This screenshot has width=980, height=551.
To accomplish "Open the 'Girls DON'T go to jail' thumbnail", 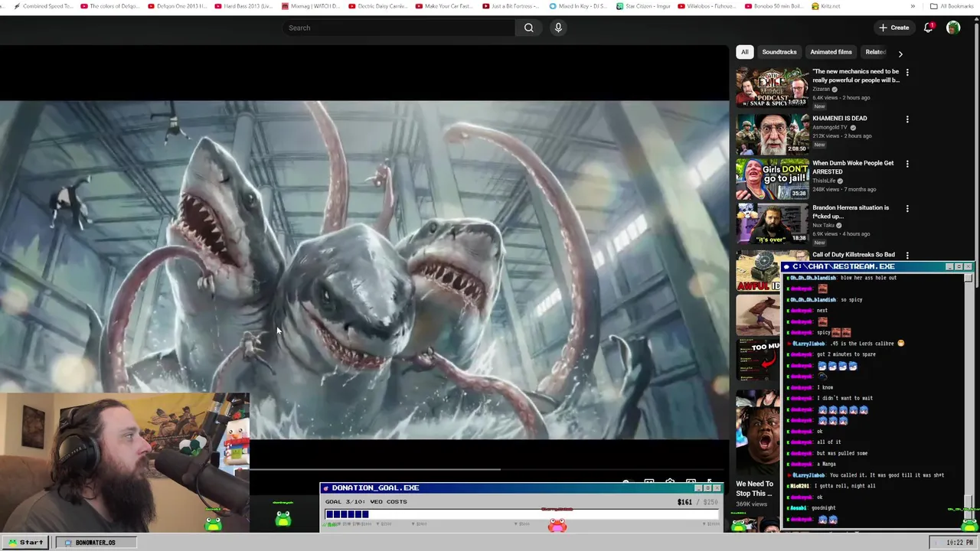I will [773, 179].
